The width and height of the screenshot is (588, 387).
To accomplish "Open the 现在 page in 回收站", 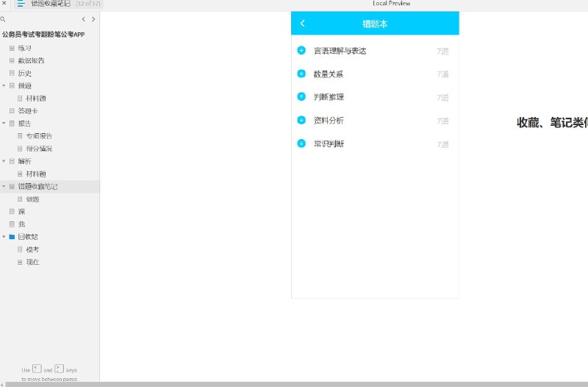I will click(x=32, y=262).
